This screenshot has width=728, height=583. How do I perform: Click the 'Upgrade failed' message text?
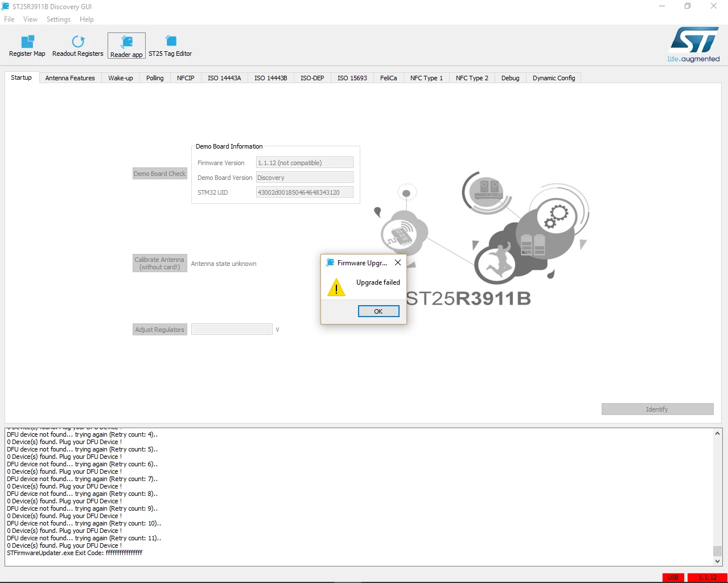379,282
